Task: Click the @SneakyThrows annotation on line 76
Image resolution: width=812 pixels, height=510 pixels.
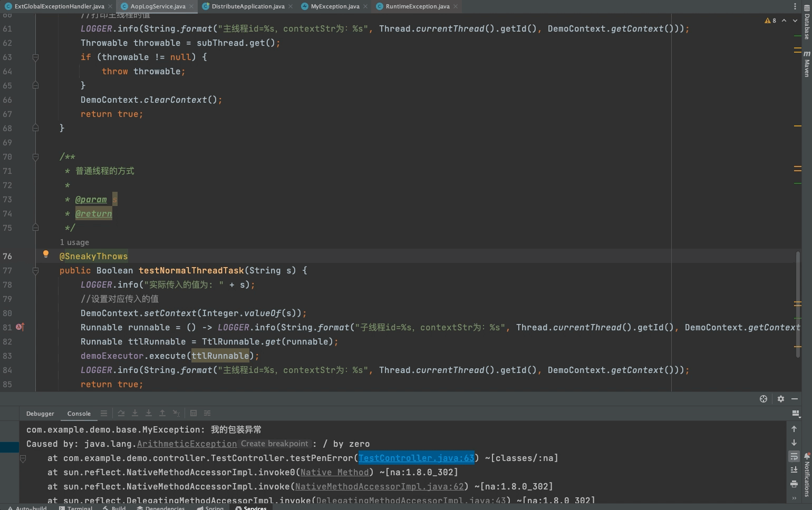Action: click(93, 256)
